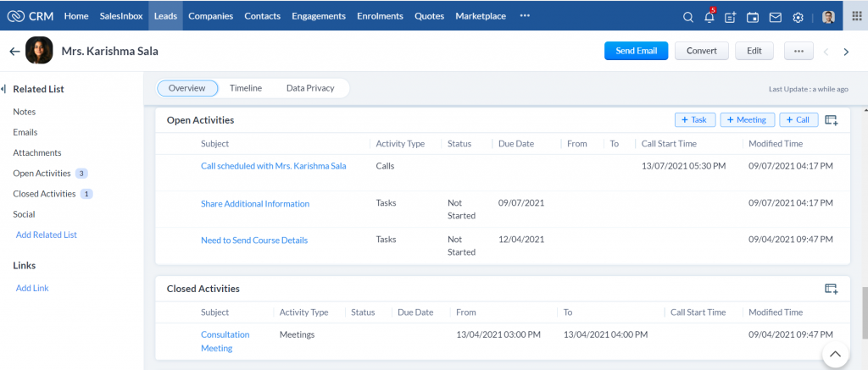This screenshot has width=868, height=370.
Task: Open the user profile avatar
Action: click(x=828, y=17)
